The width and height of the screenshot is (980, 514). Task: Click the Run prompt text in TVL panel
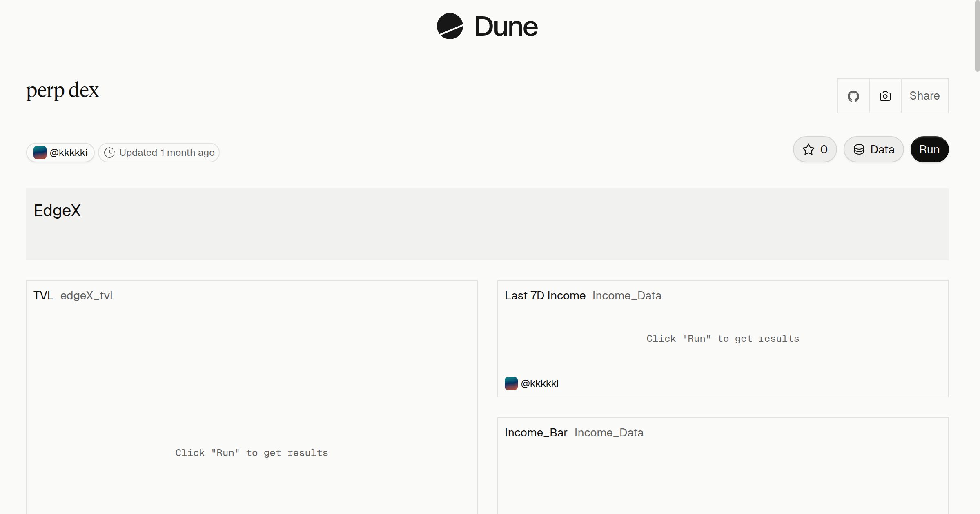[x=252, y=453]
